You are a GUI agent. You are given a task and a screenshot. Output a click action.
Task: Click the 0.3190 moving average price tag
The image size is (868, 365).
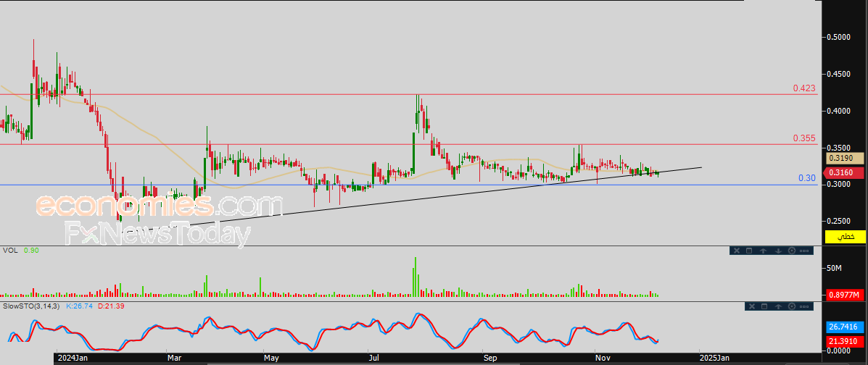[846, 158]
